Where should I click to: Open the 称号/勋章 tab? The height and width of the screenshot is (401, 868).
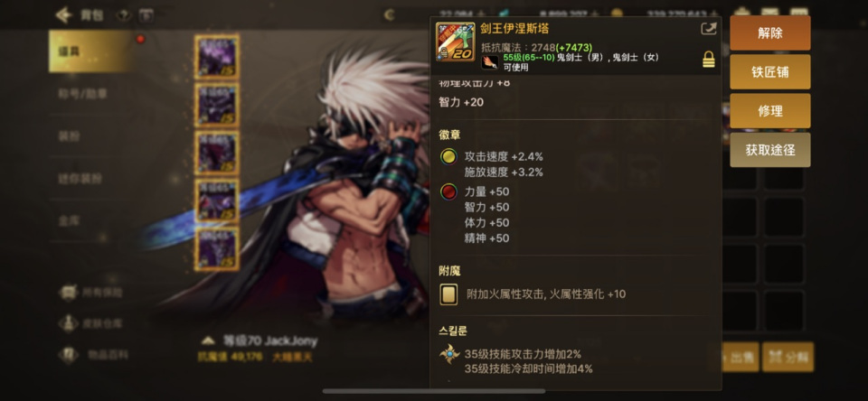[83, 94]
